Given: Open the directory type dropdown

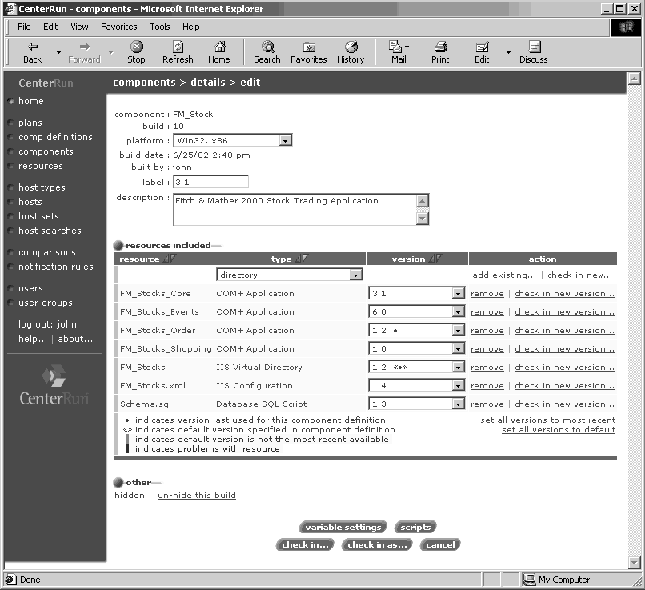Looking at the screenshot, I should (355, 274).
